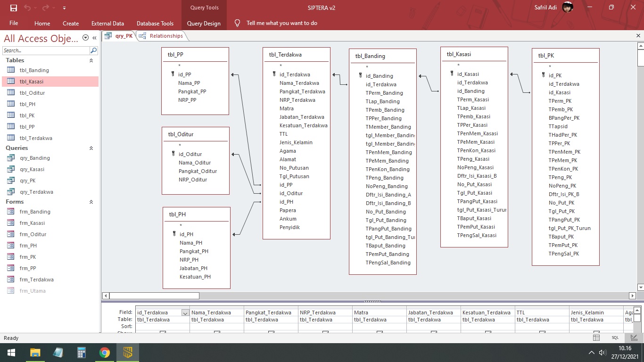Select the greyed frm_Utama form entry
The image size is (644, 362).
(50, 291)
